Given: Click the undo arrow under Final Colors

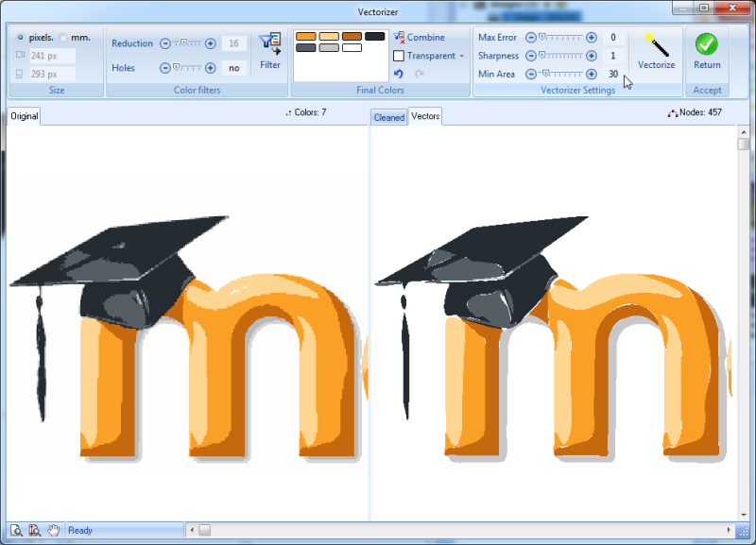Looking at the screenshot, I should (x=399, y=73).
